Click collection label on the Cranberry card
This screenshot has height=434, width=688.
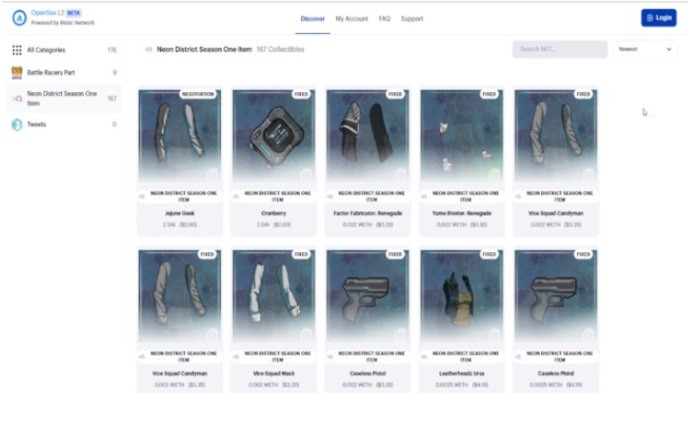tap(277, 196)
